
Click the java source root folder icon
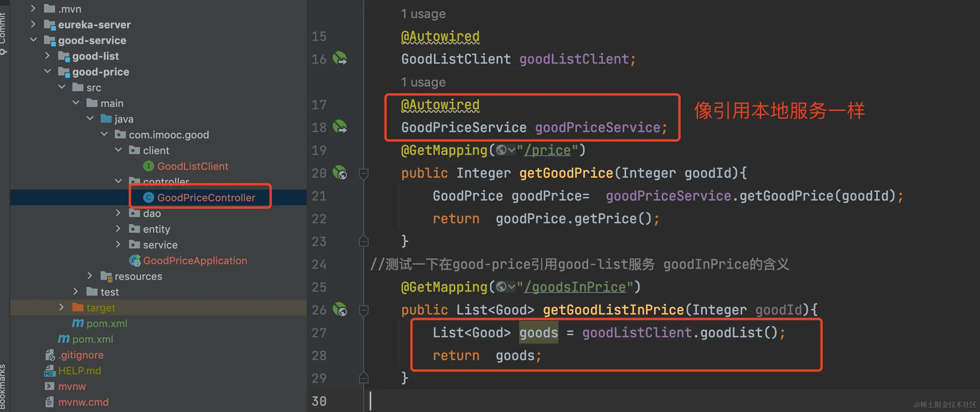tap(106, 118)
